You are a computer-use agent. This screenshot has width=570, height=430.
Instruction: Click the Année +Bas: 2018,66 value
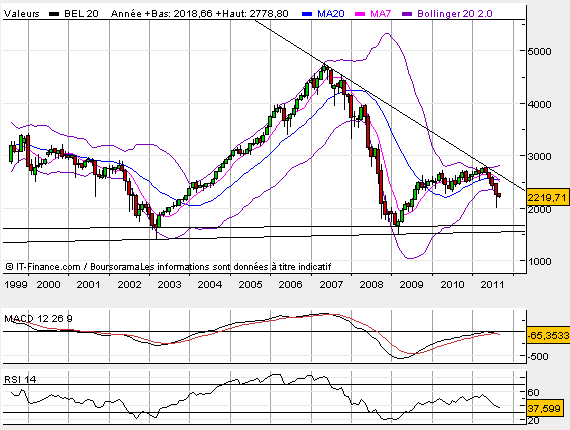[x=161, y=14]
